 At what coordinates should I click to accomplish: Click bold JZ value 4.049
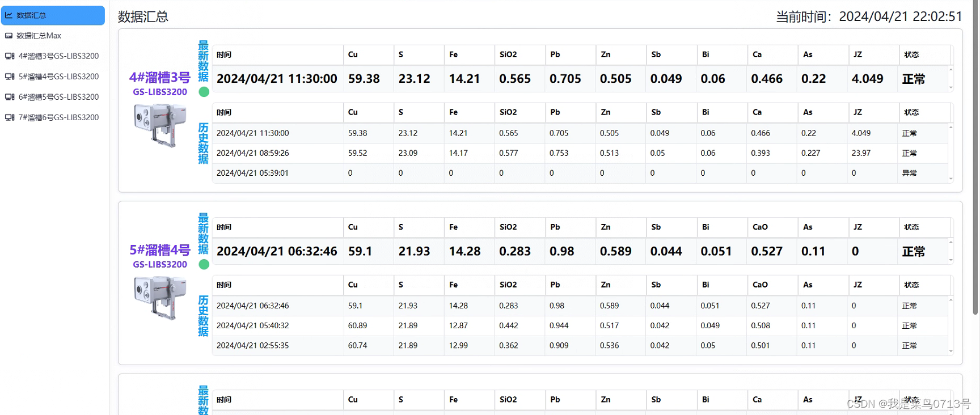(868, 79)
